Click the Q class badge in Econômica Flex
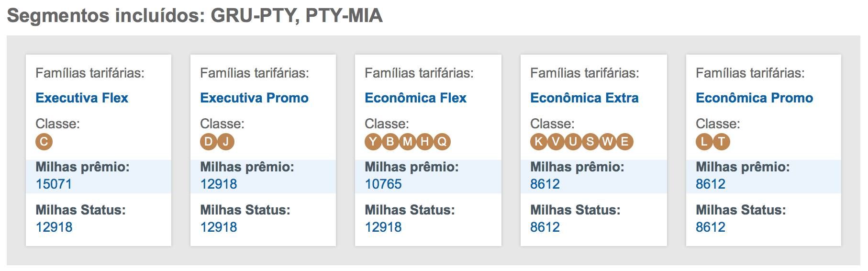 442,142
